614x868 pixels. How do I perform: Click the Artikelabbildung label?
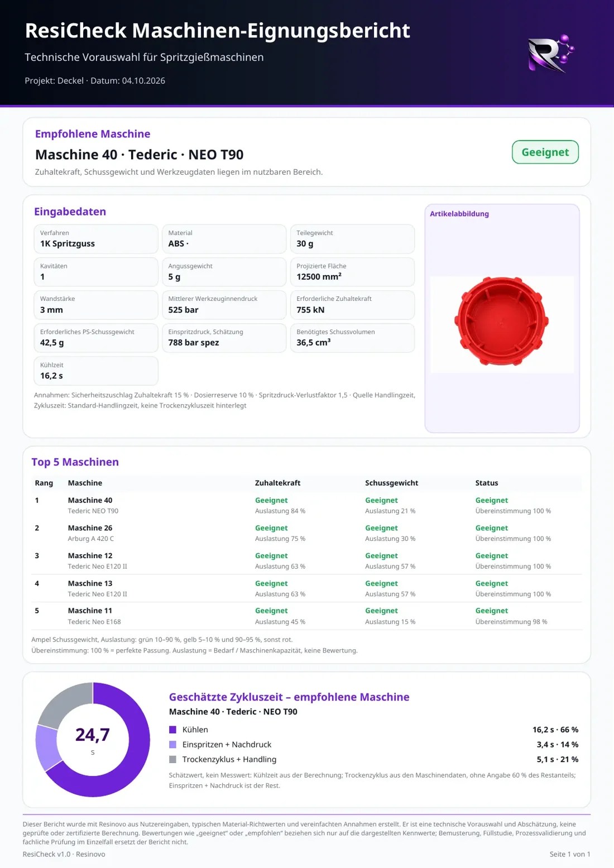[x=459, y=214]
